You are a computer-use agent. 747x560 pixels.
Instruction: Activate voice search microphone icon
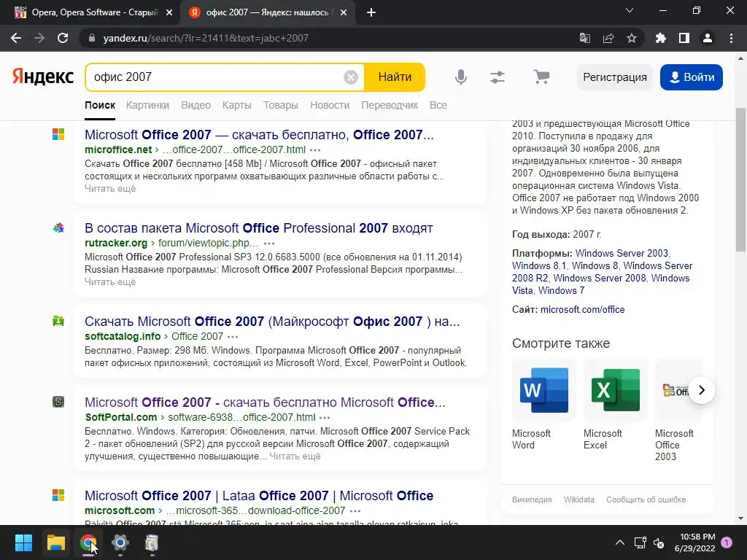click(x=461, y=77)
